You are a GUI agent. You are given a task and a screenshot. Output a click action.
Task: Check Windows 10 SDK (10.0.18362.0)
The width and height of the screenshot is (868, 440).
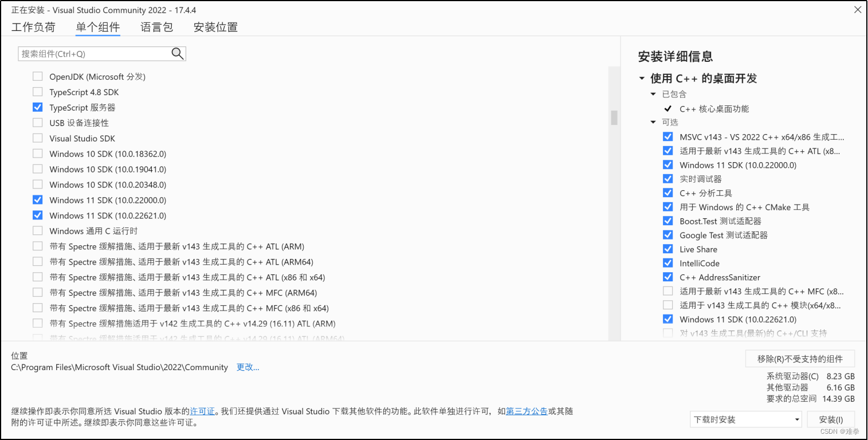point(38,154)
